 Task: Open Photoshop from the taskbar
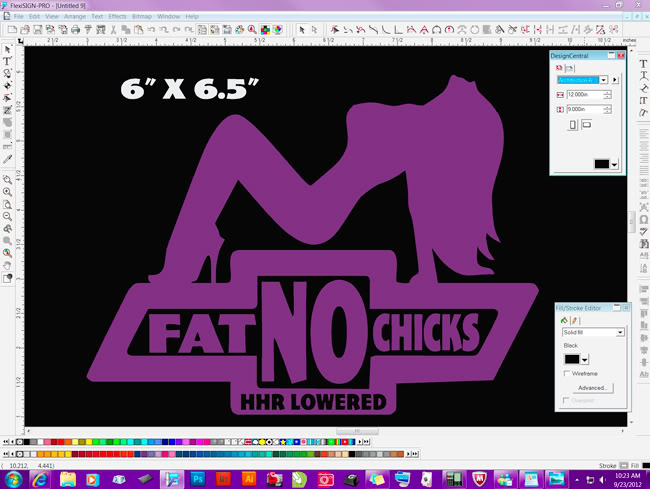point(197,479)
